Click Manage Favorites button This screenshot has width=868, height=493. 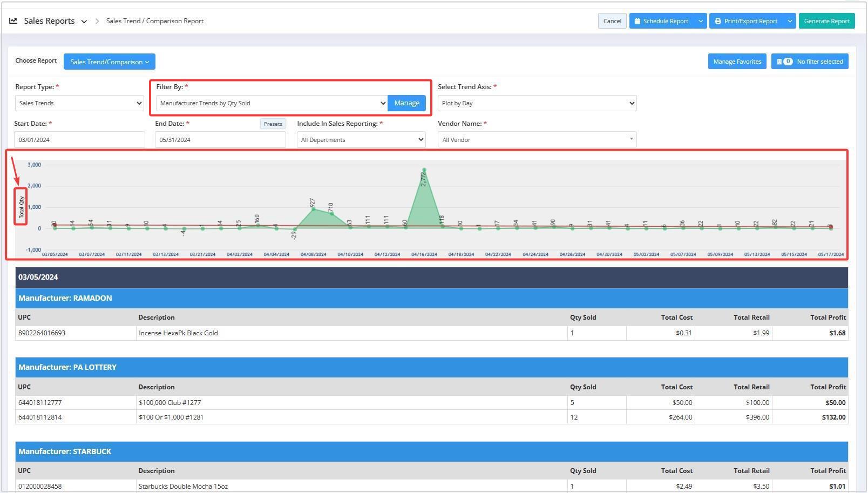(x=737, y=62)
